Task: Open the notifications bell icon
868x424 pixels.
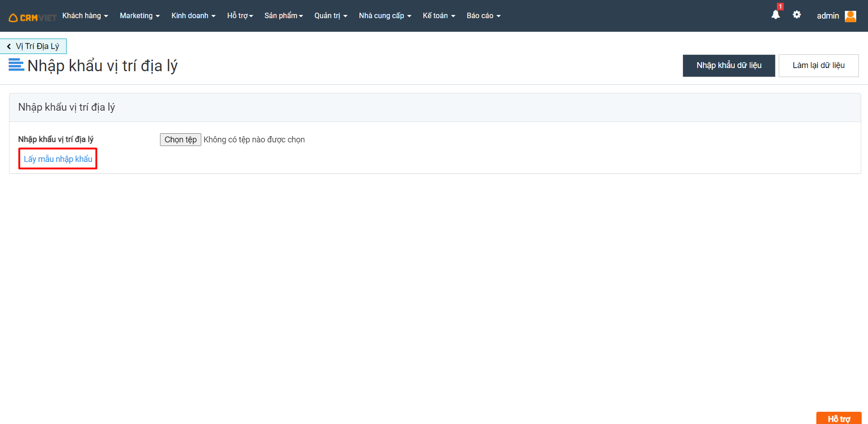Action: pos(776,15)
